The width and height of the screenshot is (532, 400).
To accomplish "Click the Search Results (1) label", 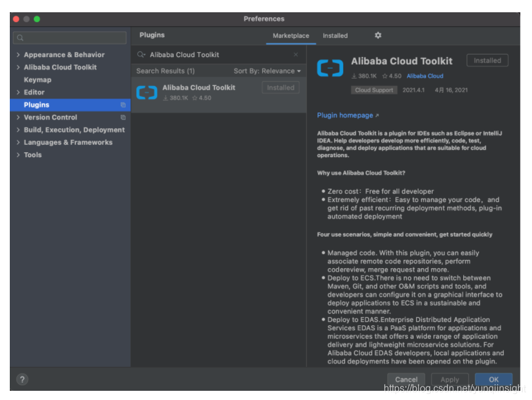I will (x=165, y=71).
